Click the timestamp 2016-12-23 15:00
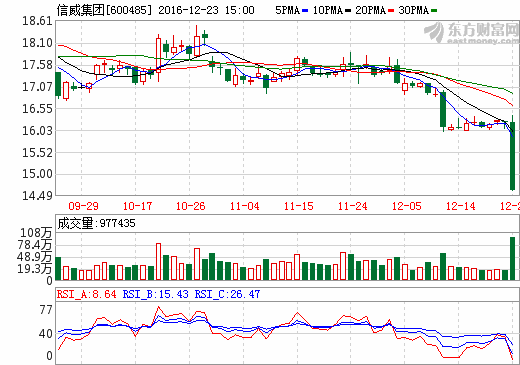Screen dimensions: 520x365 click(206, 10)
